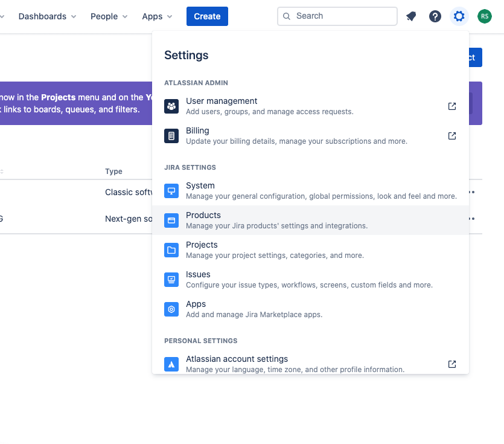Expand the Dashboards dropdown
Screen dimensions: 504x444
[x=47, y=16]
